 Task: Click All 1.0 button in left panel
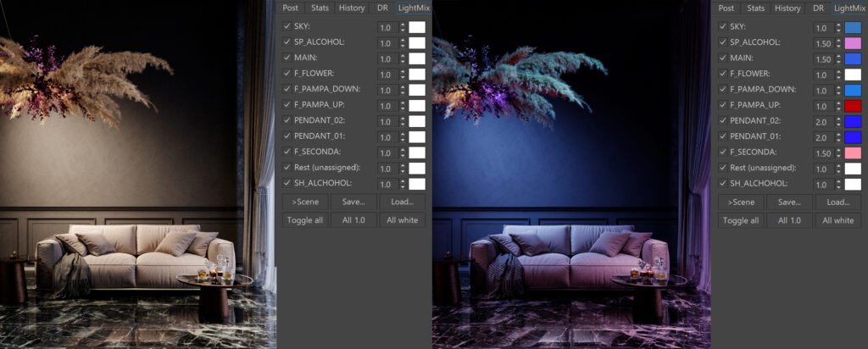pos(353,220)
